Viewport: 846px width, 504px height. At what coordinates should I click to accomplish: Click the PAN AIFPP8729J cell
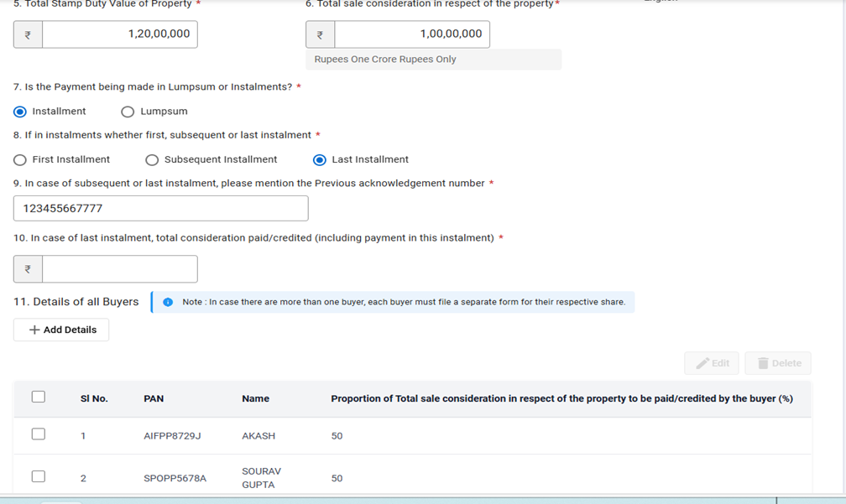click(x=172, y=436)
